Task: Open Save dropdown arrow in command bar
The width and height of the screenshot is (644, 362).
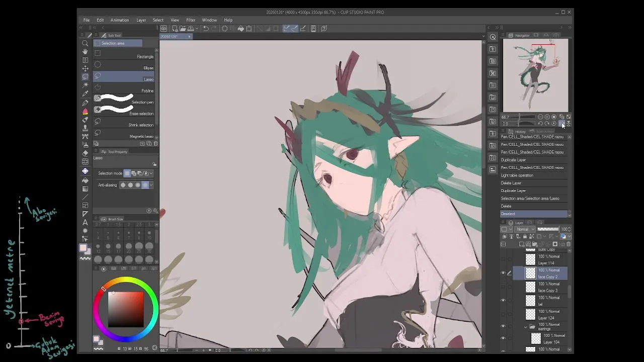Action: pos(197,29)
